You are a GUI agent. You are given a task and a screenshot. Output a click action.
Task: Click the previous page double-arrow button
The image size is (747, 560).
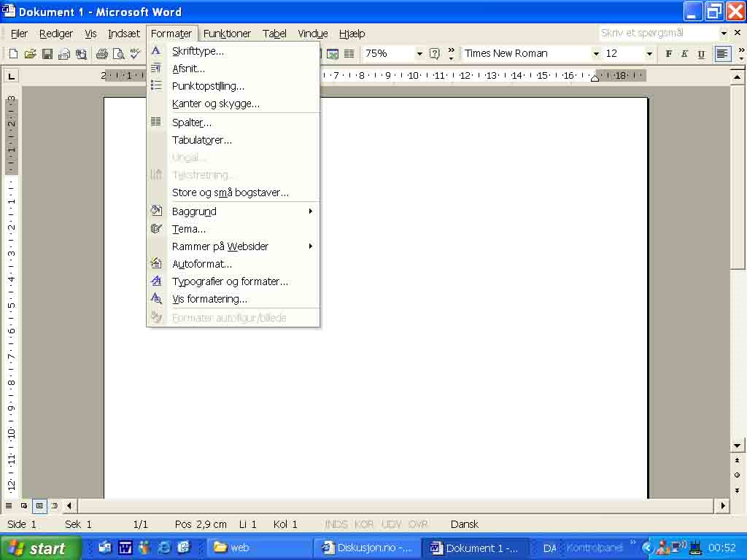pos(737,461)
